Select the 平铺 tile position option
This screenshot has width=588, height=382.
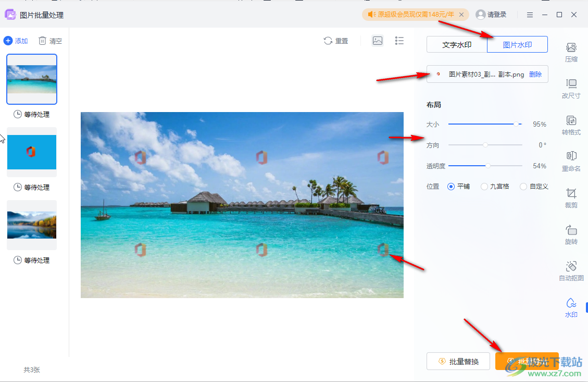[459, 187]
